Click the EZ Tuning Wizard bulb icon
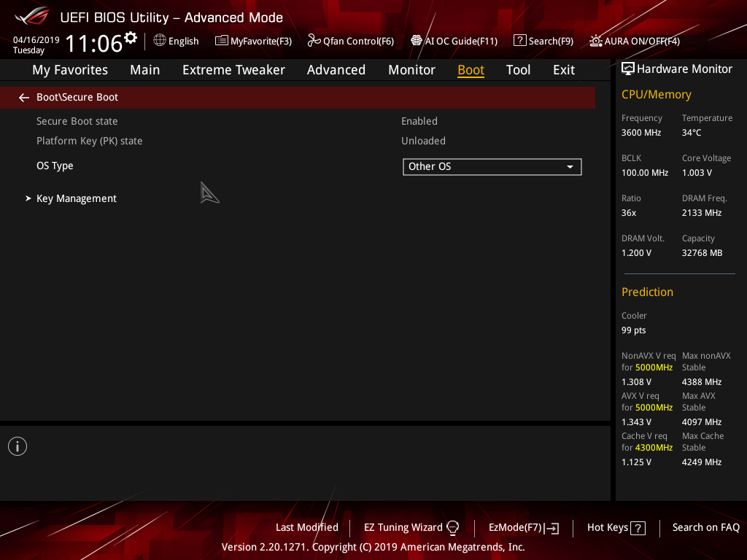Screen dimensions: 747x560 [453, 528]
